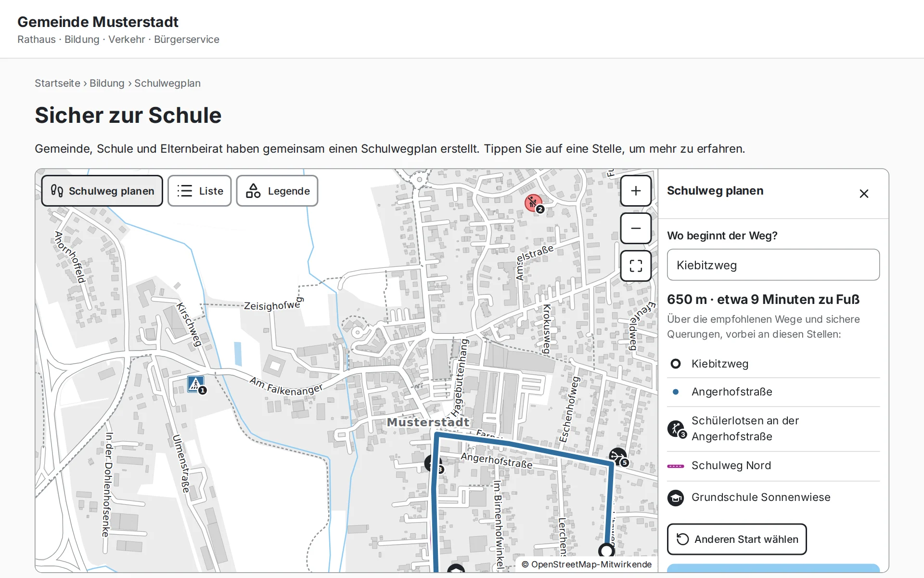Select map marker 1 pedestrian crossing

pyautogui.click(x=196, y=384)
